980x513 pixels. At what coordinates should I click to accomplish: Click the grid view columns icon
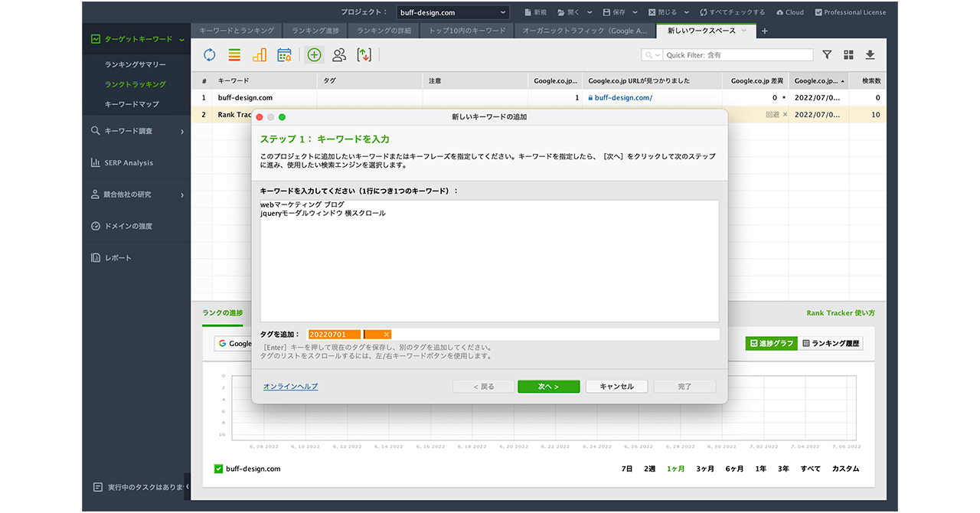click(848, 55)
